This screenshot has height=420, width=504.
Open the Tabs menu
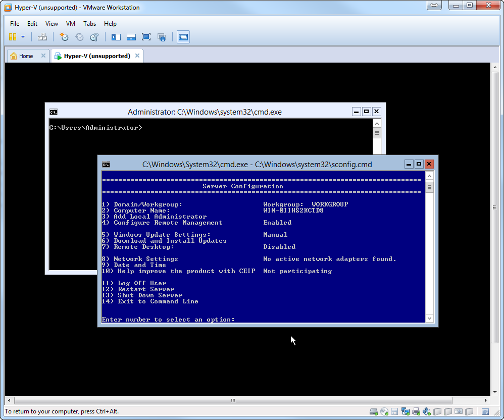[89, 23]
